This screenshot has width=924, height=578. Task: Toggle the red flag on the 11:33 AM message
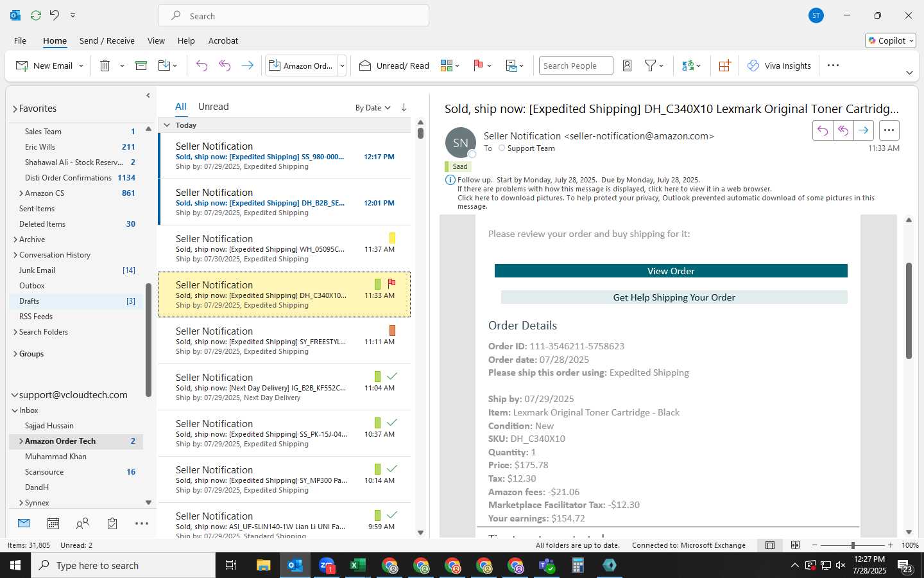click(x=391, y=283)
